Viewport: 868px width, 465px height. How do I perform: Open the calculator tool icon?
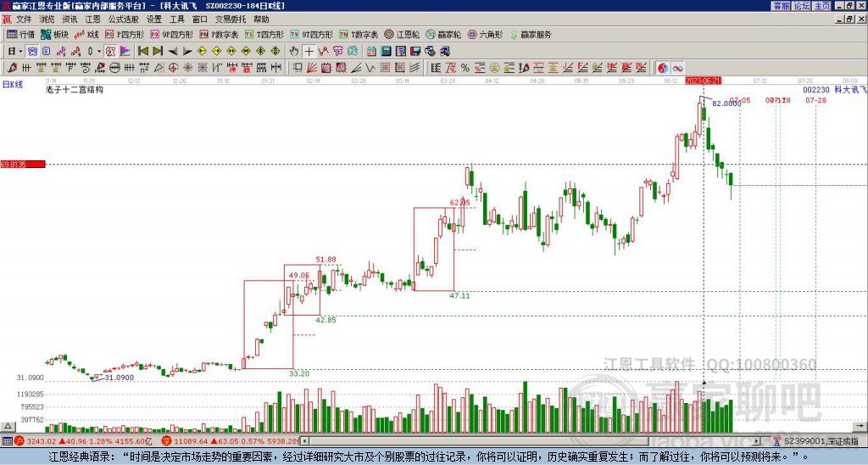tap(386, 51)
